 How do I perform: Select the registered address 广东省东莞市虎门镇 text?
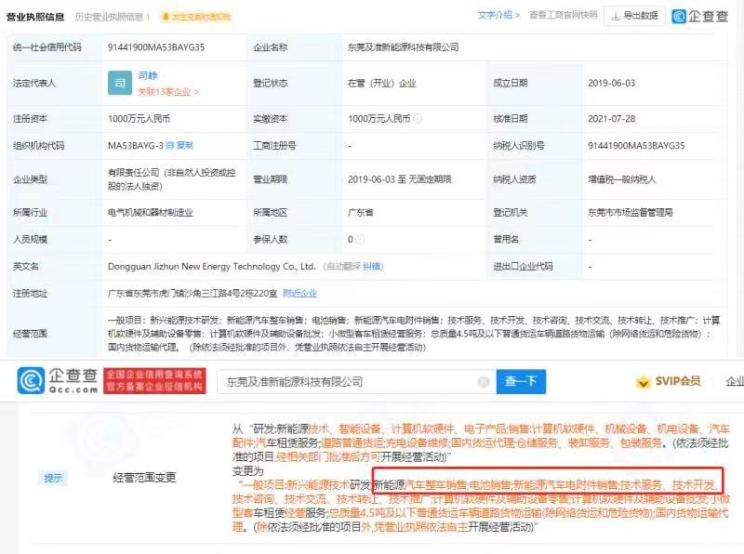192,293
